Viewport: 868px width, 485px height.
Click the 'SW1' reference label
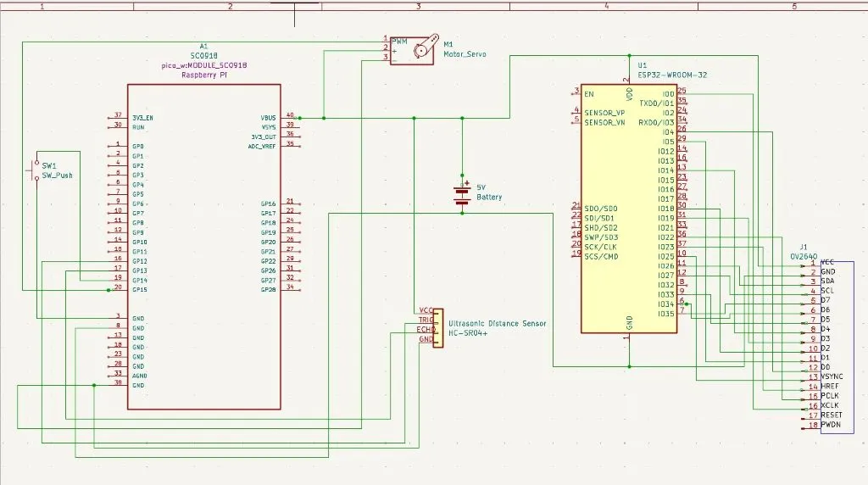[x=48, y=165]
